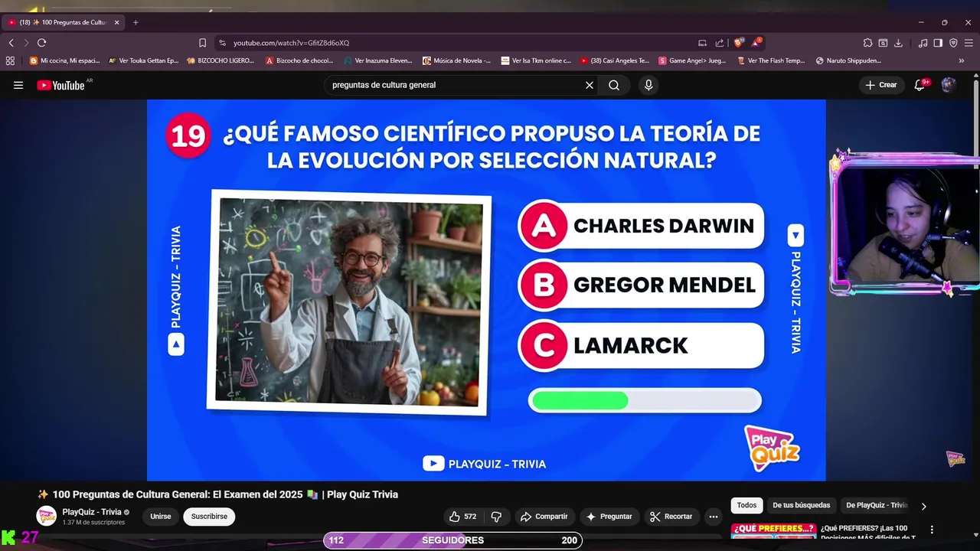The height and width of the screenshot is (551, 980).
Task: Dislike the video
Action: [496, 517]
